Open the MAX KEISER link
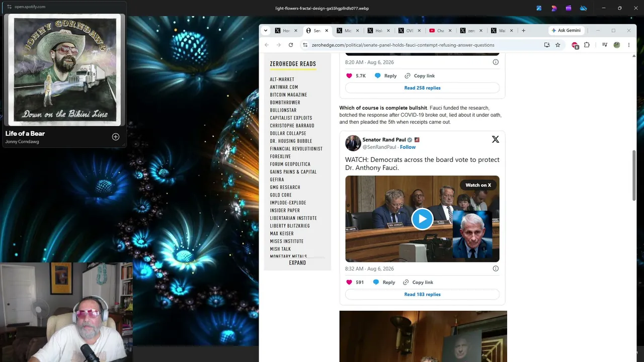Viewport: 644px width, 362px height. coord(282,234)
